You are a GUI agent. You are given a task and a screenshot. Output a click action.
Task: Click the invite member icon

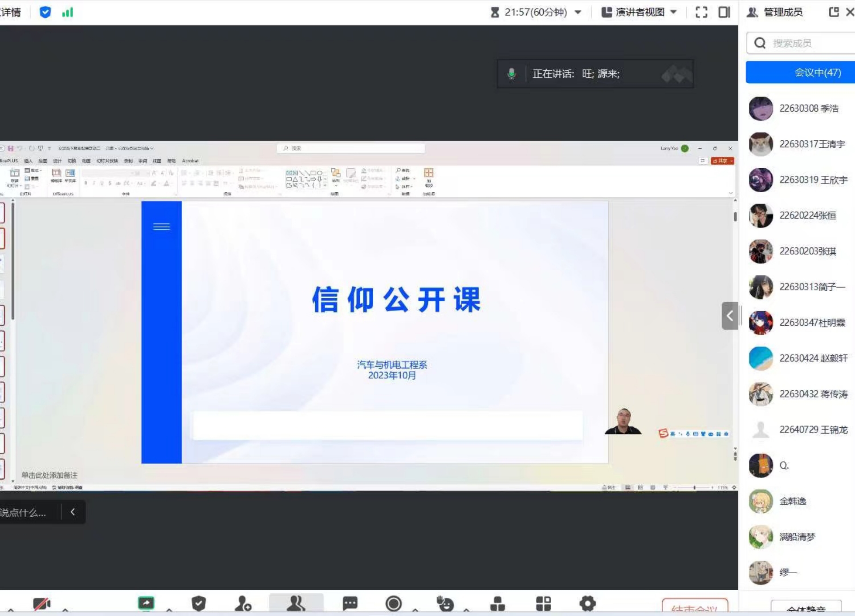tap(243, 604)
